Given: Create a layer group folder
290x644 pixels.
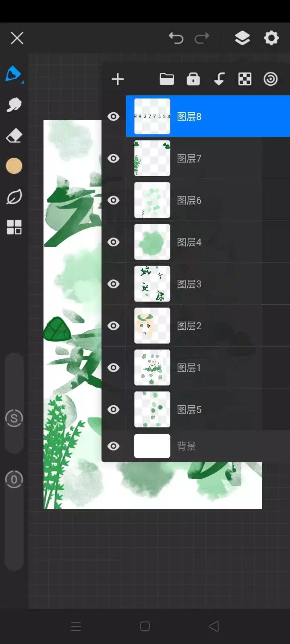Looking at the screenshot, I should (x=167, y=79).
